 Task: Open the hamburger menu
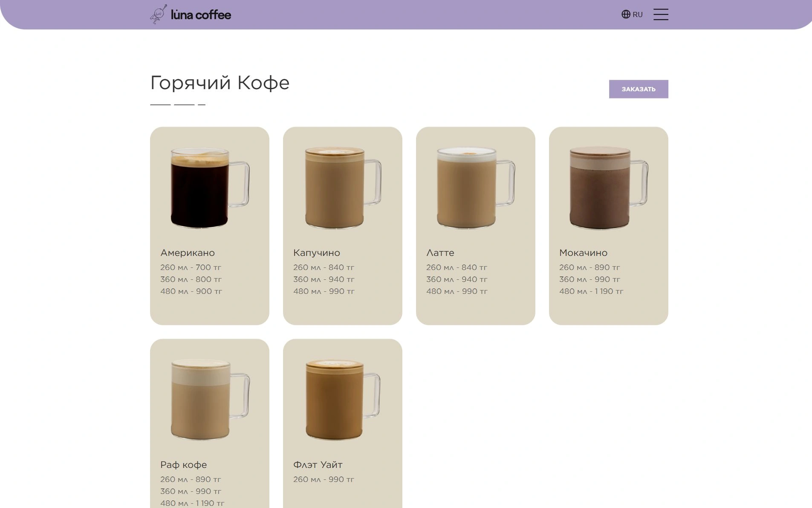[x=661, y=15]
